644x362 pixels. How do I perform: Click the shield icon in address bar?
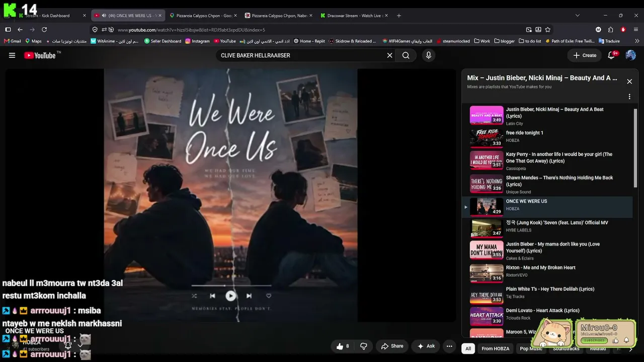[95, 30]
